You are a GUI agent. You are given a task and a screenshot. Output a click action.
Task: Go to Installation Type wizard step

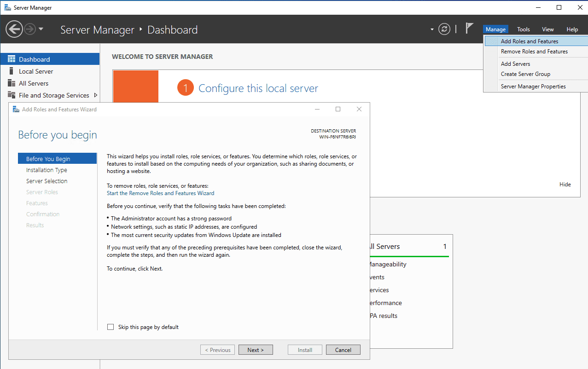pyautogui.click(x=47, y=170)
